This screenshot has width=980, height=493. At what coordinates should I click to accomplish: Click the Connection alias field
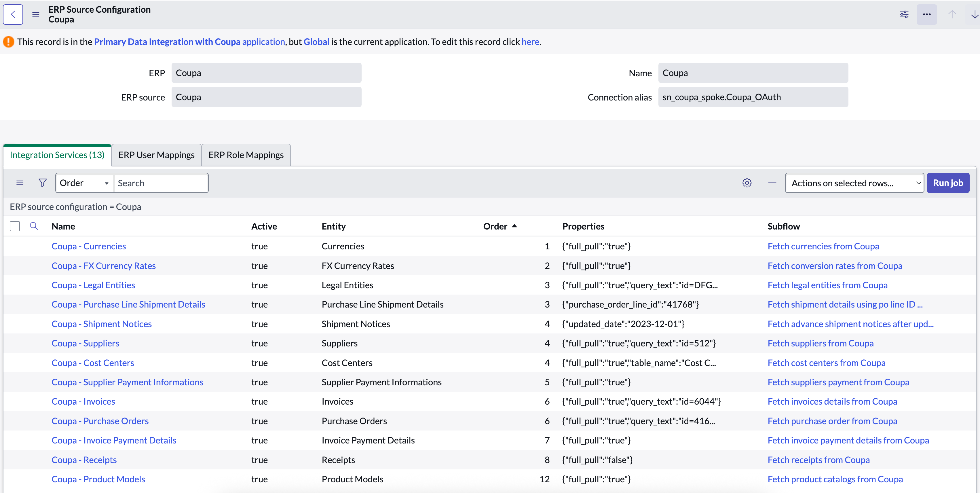(x=753, y=97)
